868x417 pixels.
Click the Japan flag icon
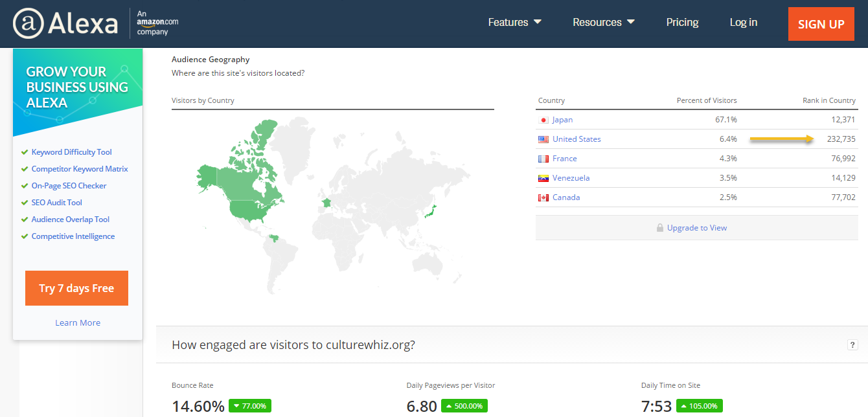tap(543, 120)
